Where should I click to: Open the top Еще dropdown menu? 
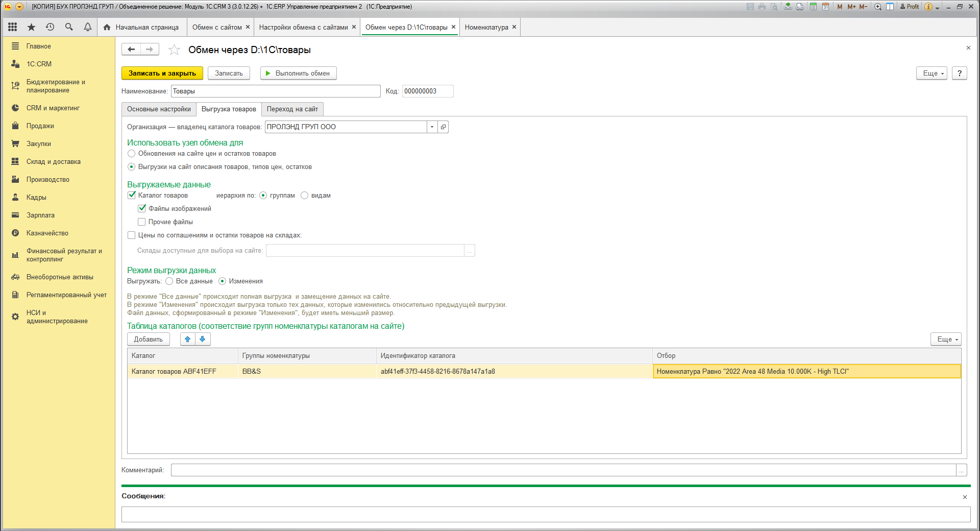pos(932,74)
